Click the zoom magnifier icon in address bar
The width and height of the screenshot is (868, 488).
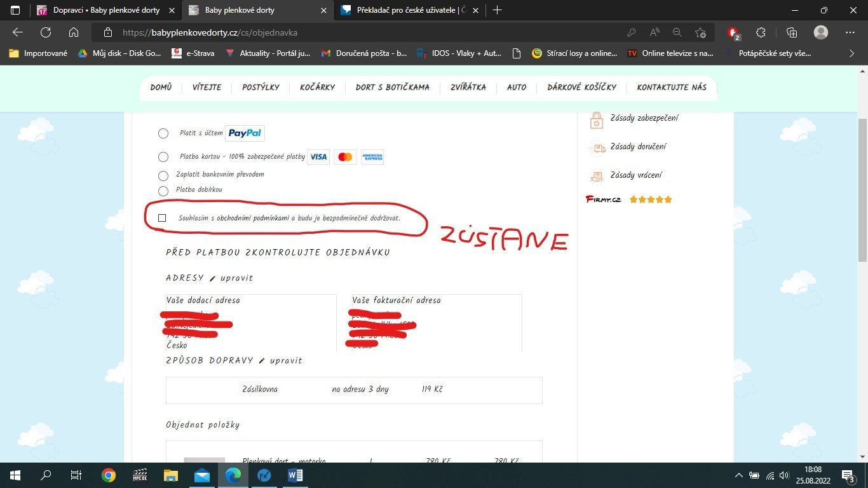[x=677, y=32]
